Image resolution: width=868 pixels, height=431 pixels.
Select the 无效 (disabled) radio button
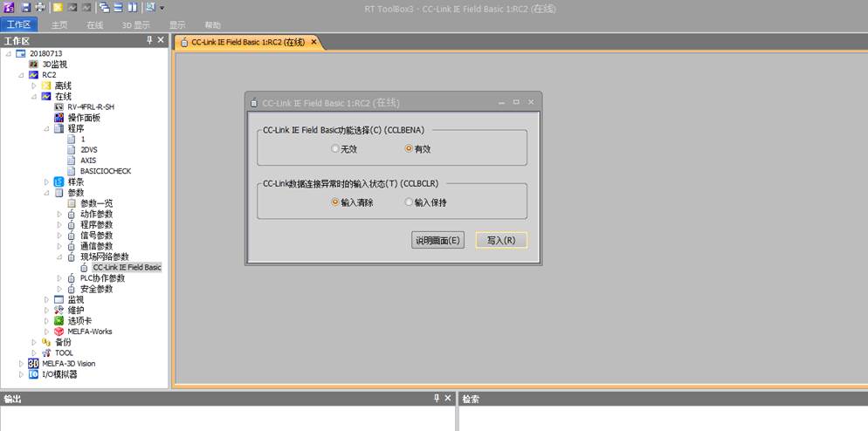pos(335,149)
